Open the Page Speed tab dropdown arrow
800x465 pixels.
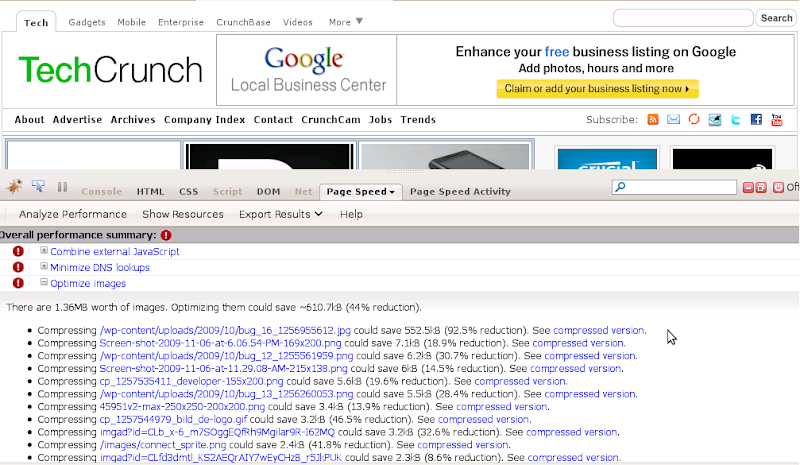pos(392,192)
